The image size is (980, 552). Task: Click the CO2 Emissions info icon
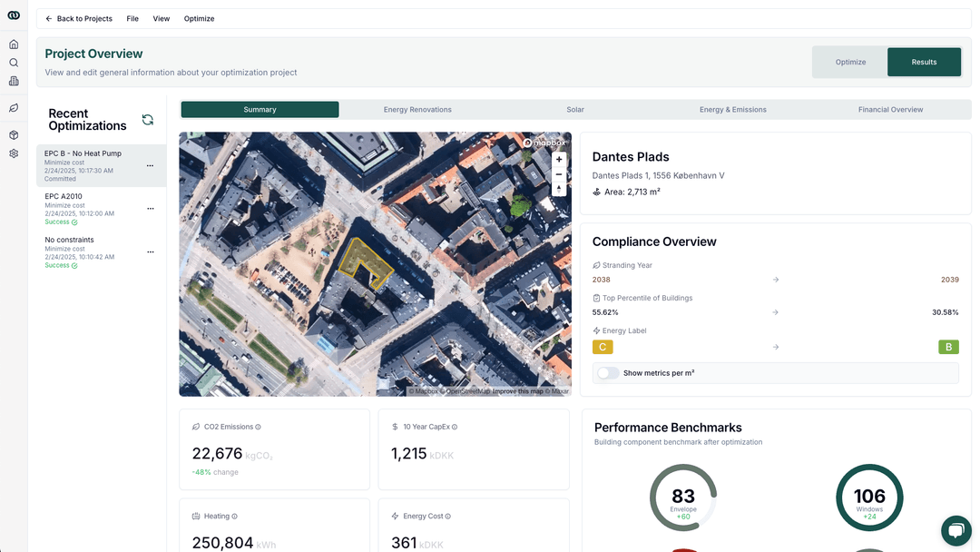[257, 426]
